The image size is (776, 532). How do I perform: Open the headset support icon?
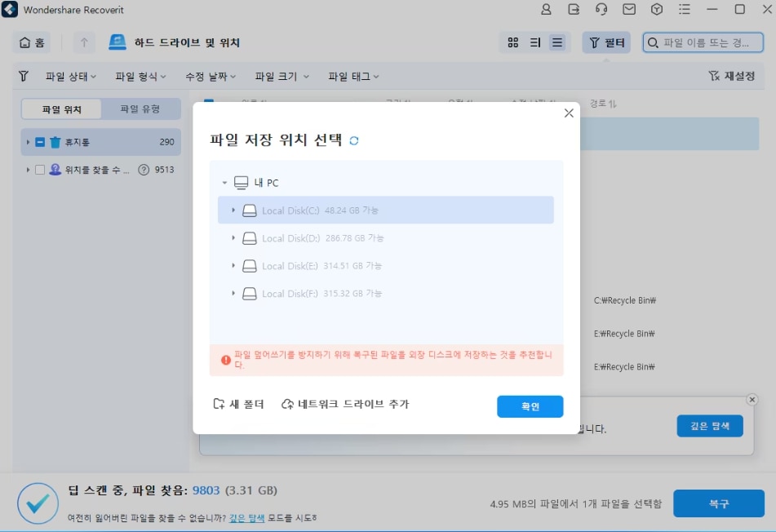(x=601, y=10)
